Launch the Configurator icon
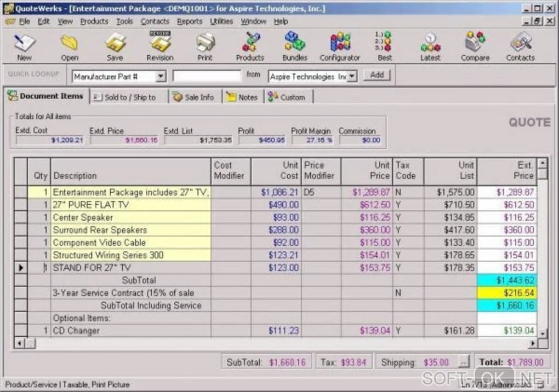This screenshot has height=392, width=559. (x=340, y=47)
